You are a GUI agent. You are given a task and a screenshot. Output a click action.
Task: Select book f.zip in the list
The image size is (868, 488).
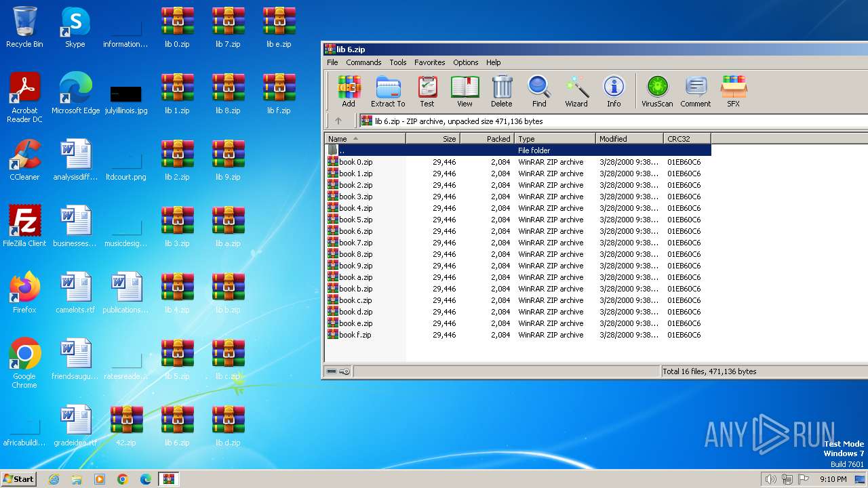(x=518, y=335)
